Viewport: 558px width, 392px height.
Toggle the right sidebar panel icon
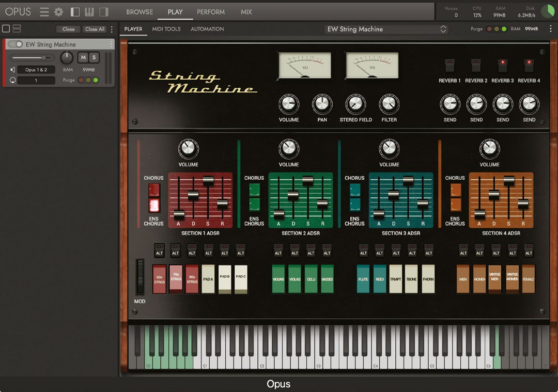[x=103, y=12]
